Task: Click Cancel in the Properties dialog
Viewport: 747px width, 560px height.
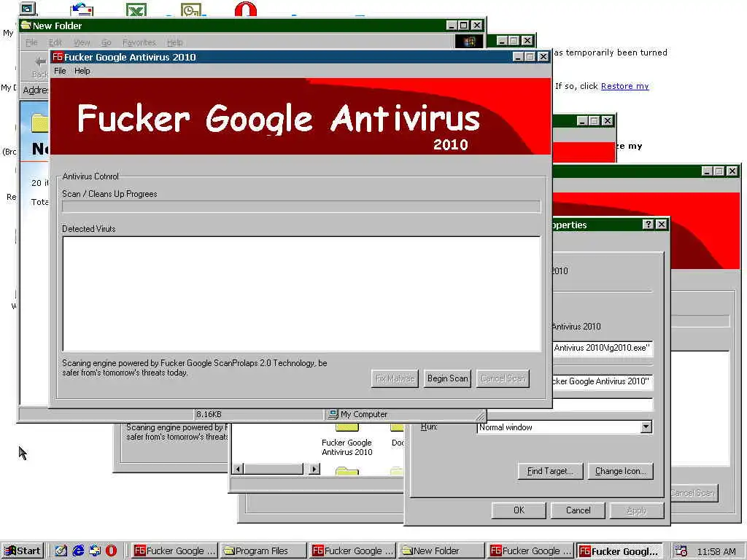Action: tap(578, 510)
